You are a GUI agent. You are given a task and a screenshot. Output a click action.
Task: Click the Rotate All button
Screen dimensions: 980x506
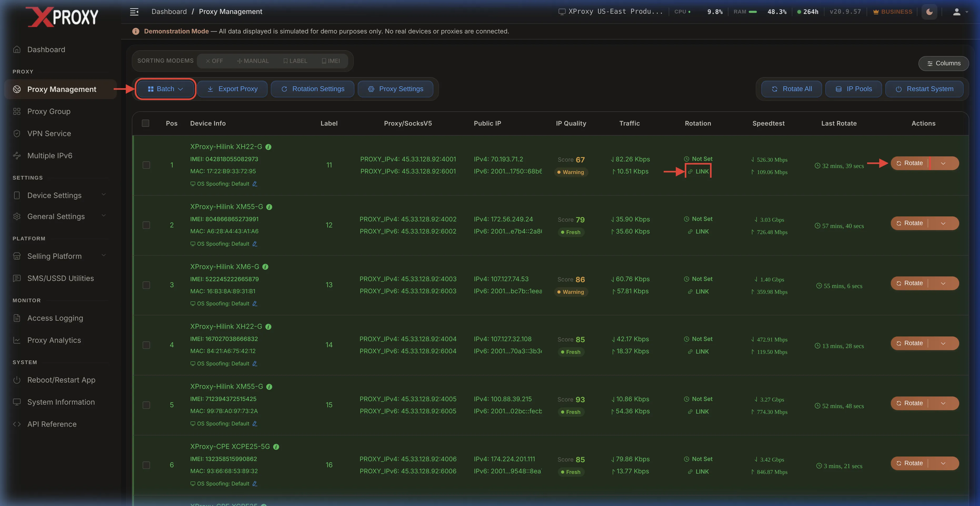tap(791, 89)
